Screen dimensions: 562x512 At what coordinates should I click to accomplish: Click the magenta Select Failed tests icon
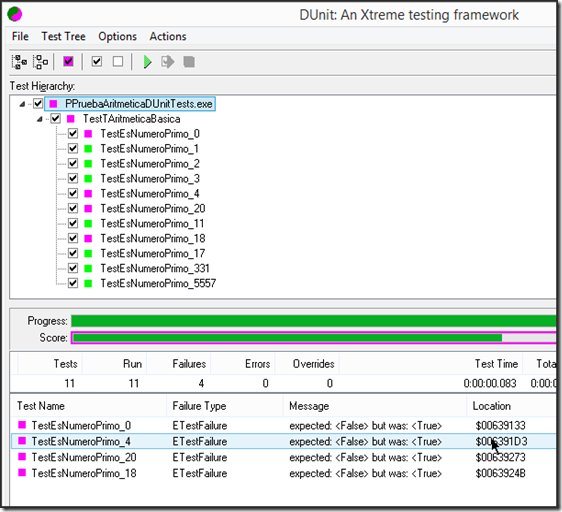click(68, 62)
